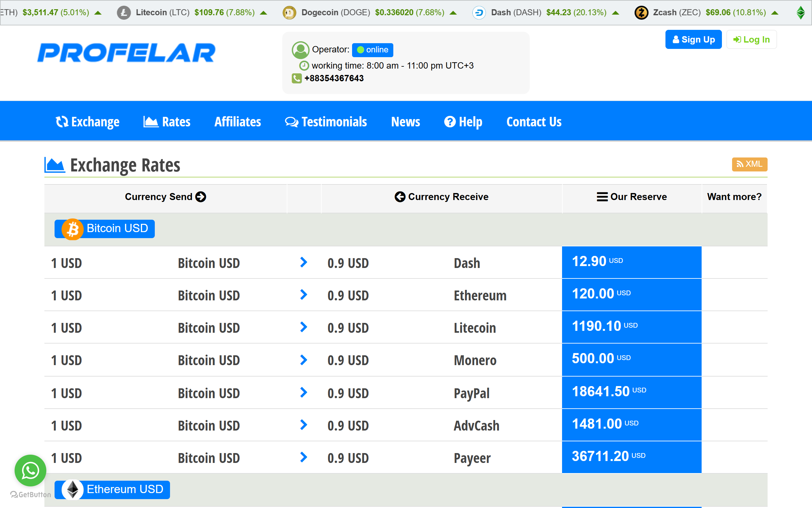Click the Ethereum reserve 120.00 USD cell

tap(632, 294)
